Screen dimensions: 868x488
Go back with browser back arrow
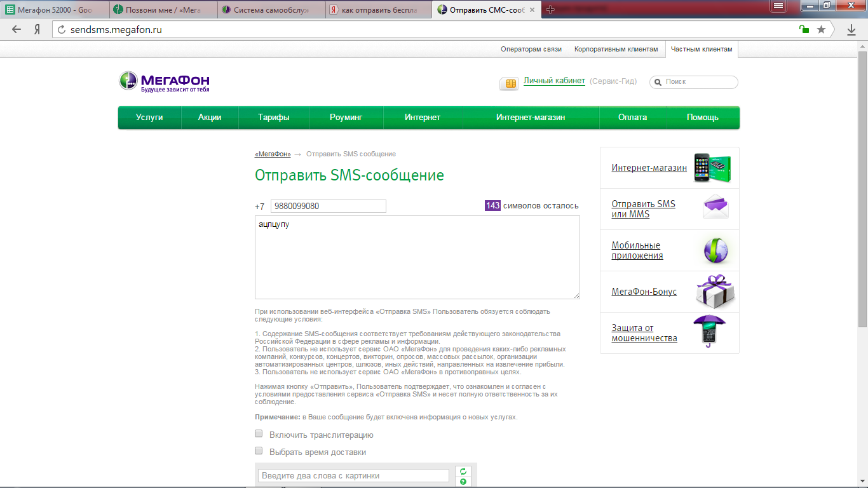click(17, 29)
